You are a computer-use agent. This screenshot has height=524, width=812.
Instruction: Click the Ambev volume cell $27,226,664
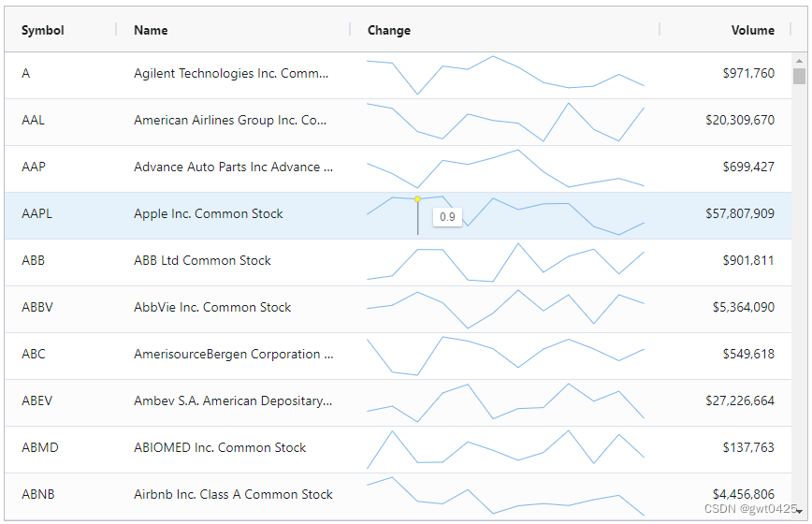pos(739,401)
